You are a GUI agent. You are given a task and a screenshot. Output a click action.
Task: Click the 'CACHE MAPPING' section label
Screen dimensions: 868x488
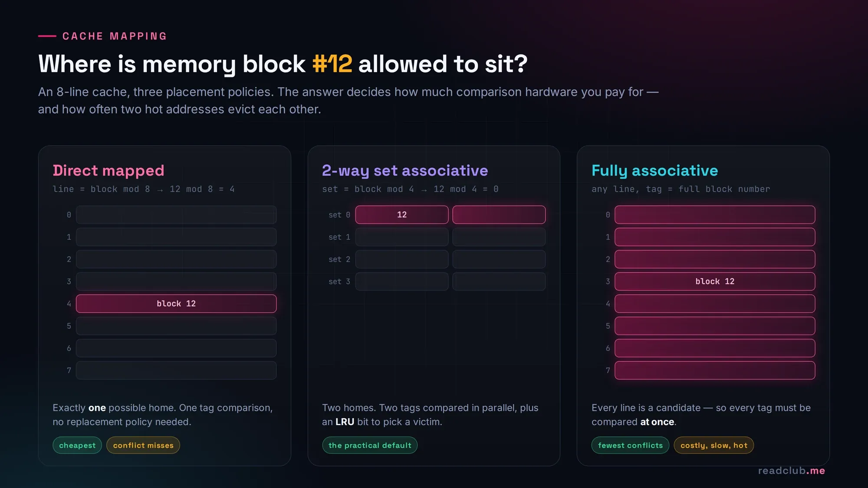[x=115, y=36]
